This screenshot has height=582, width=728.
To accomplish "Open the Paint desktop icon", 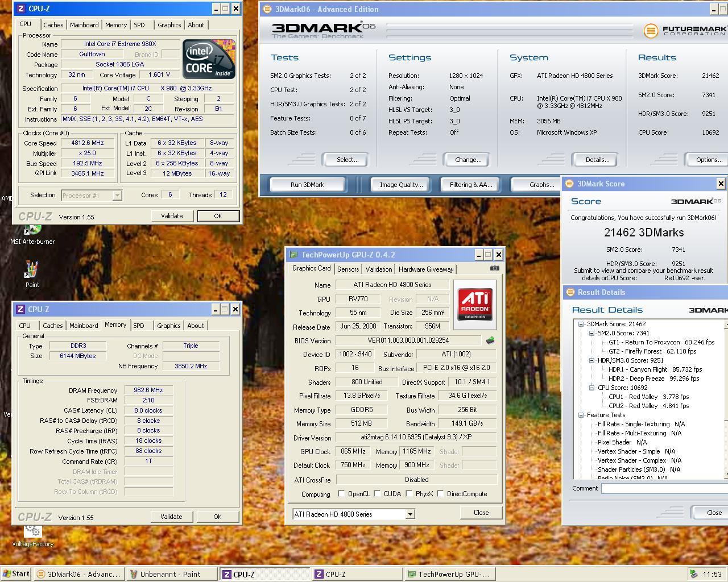I will (32, 274).
